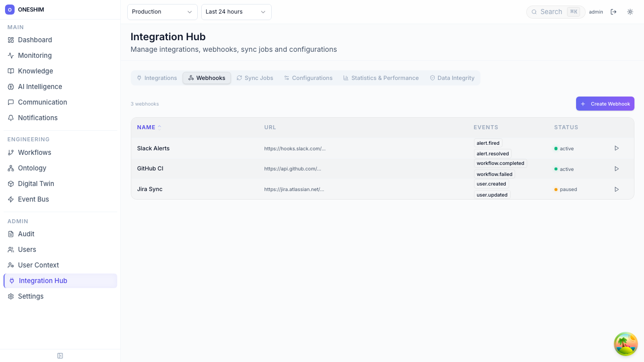Viewport: 644px width, 362px height.
Task: Click the Create Webhook button
Action: (605, 104)
